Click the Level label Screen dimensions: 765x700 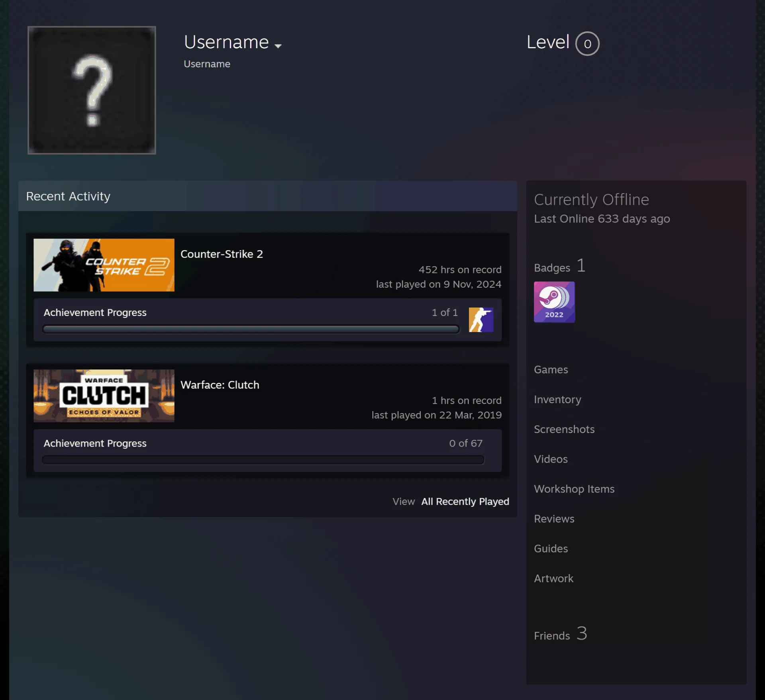tap(548, 42)
